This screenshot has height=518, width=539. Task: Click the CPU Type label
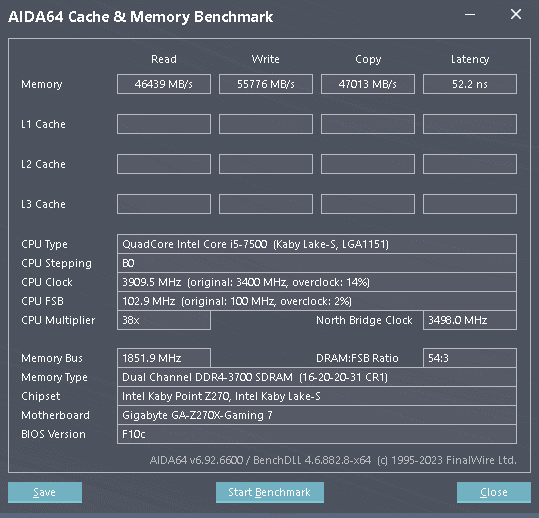44,244
